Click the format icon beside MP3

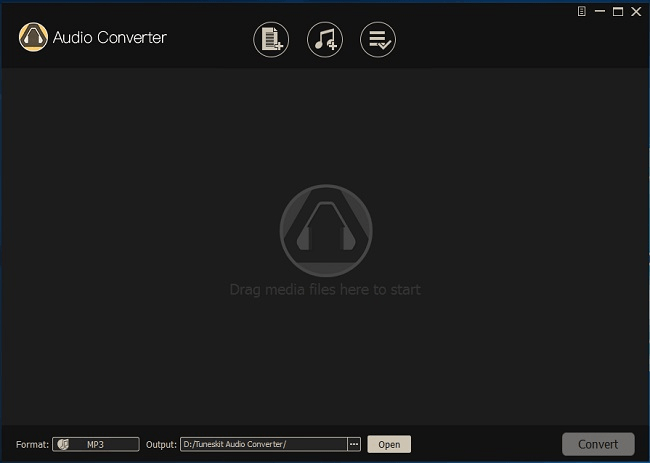click(x=64, y=444)
